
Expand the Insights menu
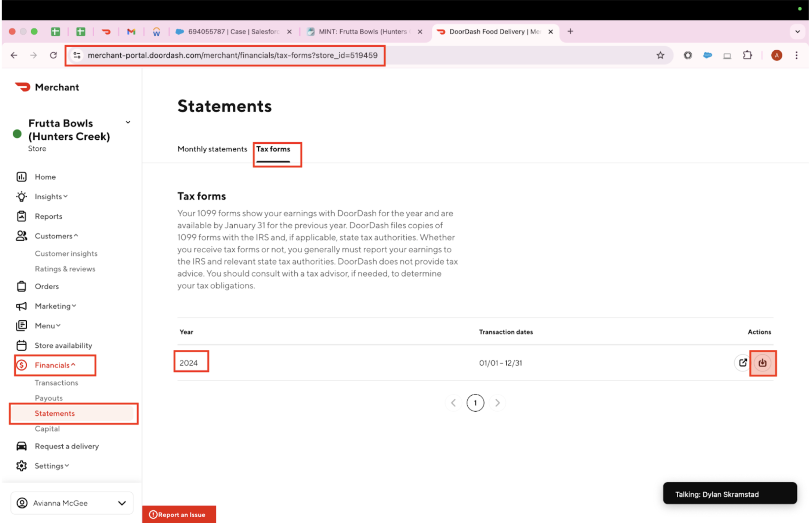click(51, 196)
